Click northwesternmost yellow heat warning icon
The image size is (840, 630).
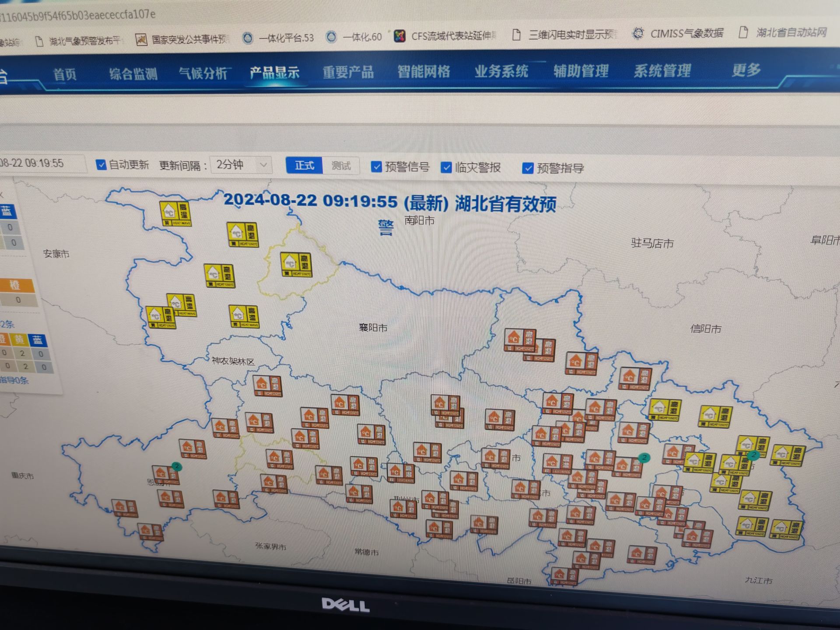175,213
